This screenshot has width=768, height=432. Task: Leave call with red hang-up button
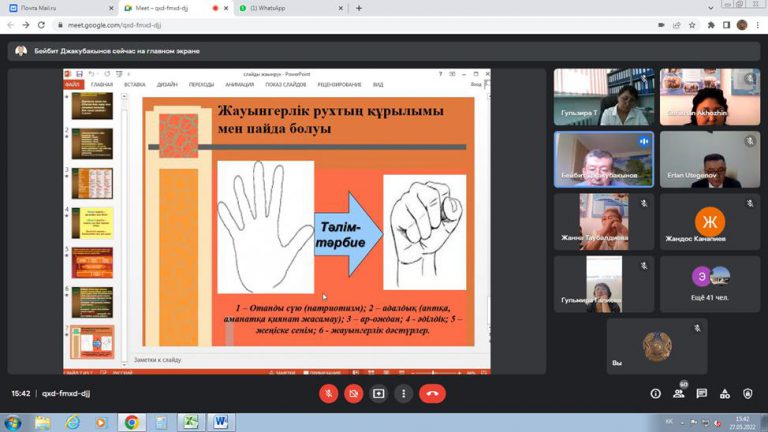pos(432,393)
